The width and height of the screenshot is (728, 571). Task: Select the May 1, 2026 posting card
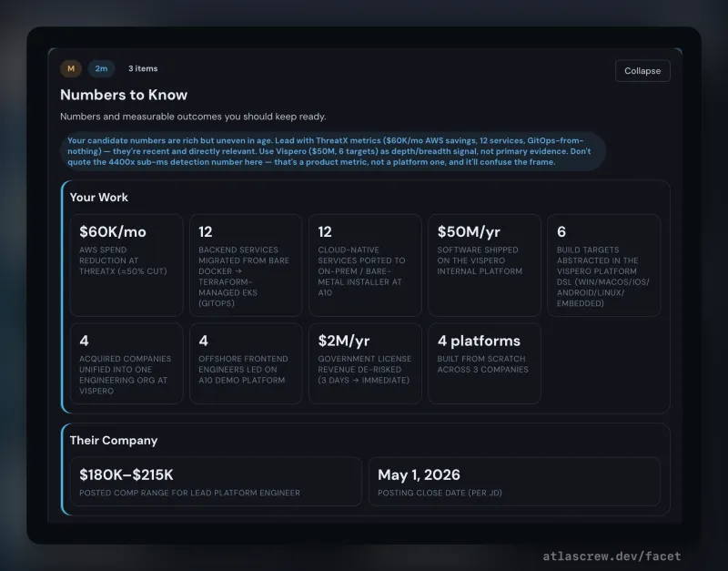point(514,482)
